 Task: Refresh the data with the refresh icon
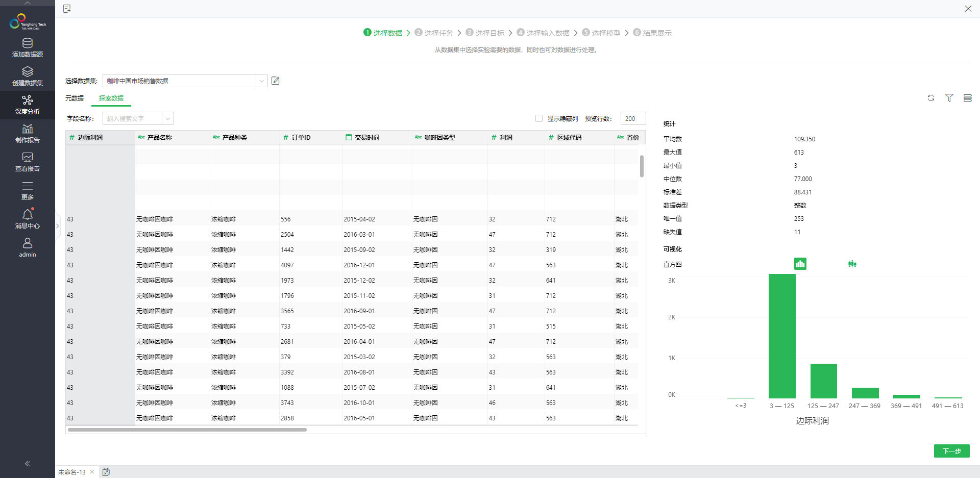[931, 98]
